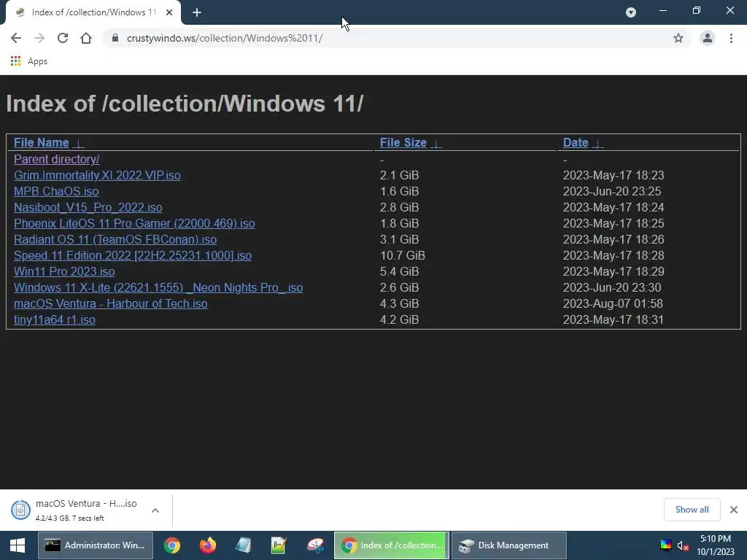Screen dimensions: 747x560
Task: Switch to Disk Management window
Action: tap(508, 545)
